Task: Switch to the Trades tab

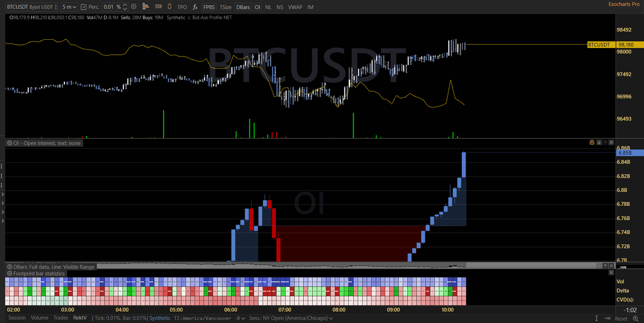Action: 61,318
